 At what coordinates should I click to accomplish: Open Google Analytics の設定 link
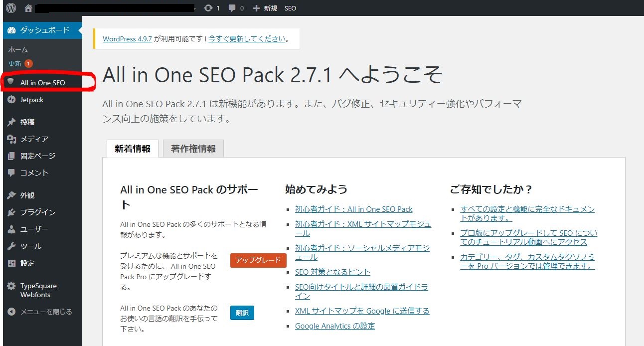click(x=335, y=326)
